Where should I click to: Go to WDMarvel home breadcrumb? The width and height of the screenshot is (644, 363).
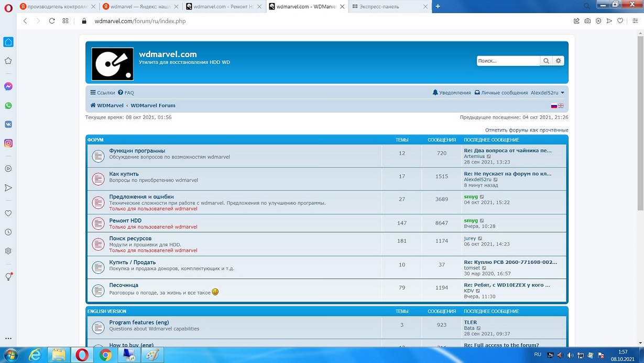point(107,105)
